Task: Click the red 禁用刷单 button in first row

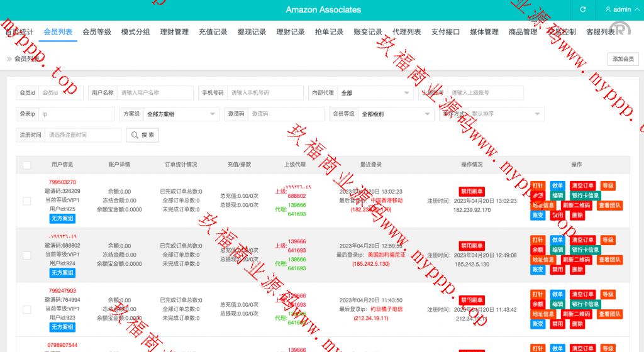Action: click(472, 192)
